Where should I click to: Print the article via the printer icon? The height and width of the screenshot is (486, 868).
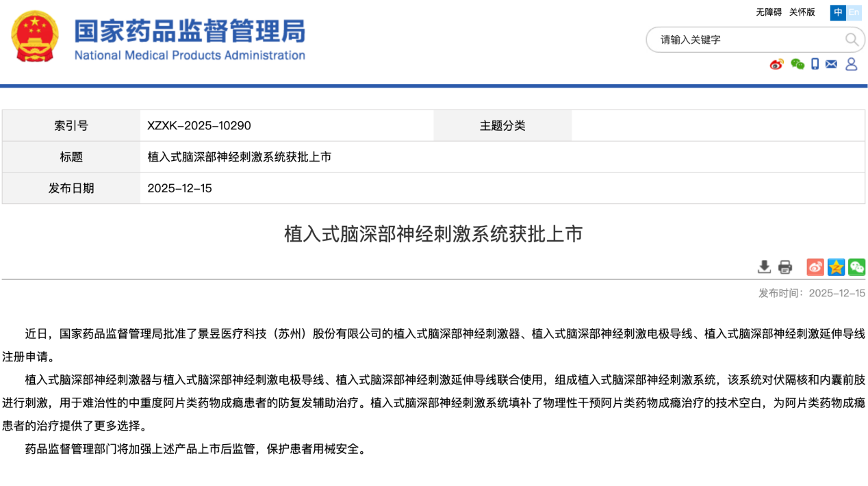click(784, 266)
